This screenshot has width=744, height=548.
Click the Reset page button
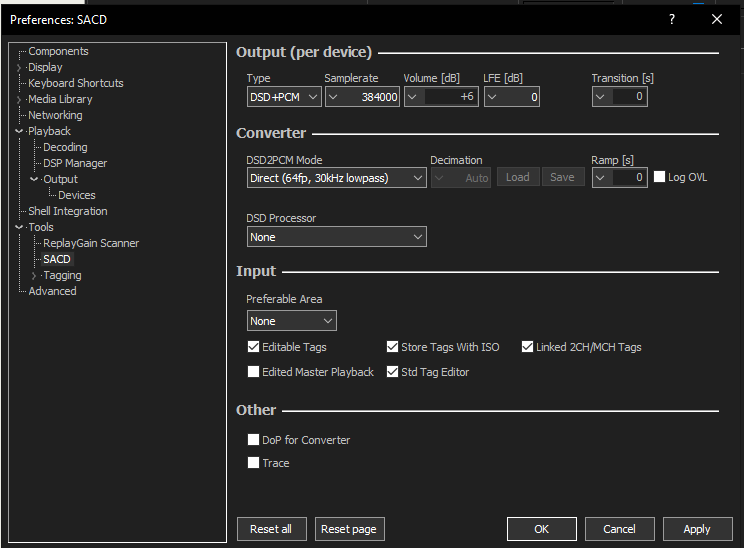pos(349,529)
